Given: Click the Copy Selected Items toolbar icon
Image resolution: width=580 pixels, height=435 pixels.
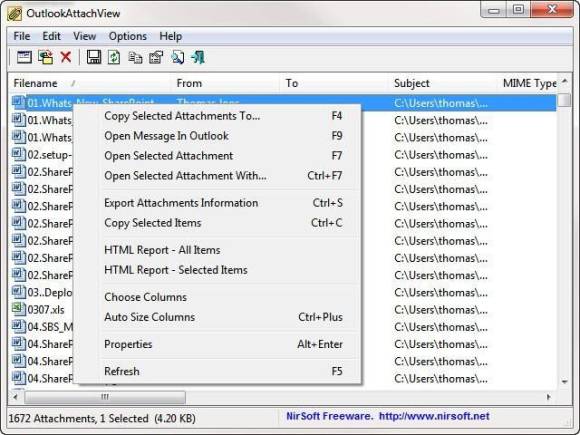Looking at the screenshot, I should tap(135, 58).
